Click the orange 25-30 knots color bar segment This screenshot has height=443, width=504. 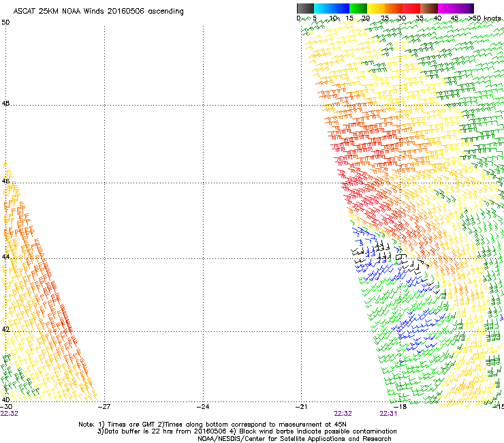pos(394,8)
